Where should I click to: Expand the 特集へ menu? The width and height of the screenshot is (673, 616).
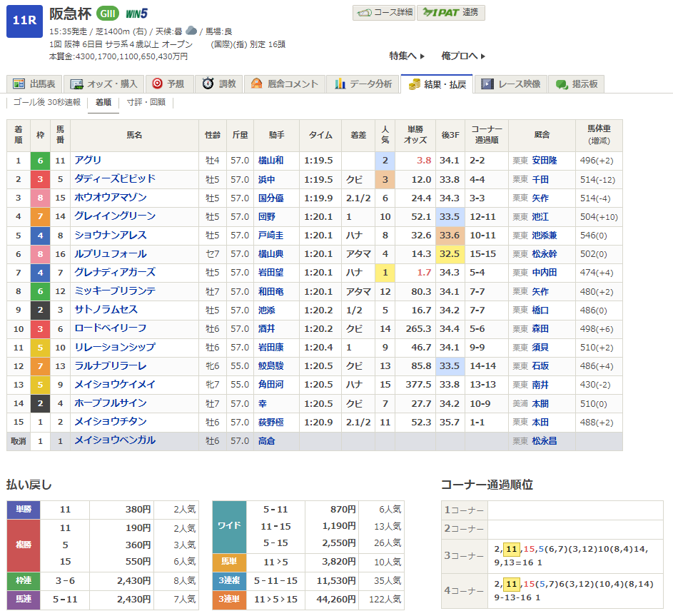coord(407,56)
